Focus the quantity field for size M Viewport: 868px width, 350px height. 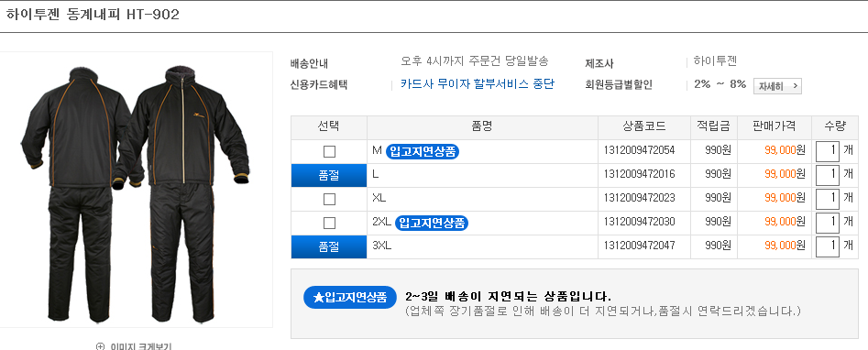pos(828,150)
